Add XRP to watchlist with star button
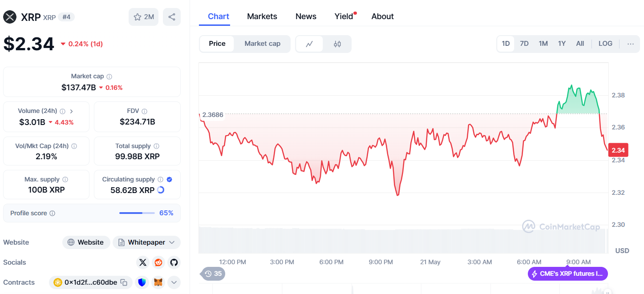The width and height of the screenshot is (644, 294). tap(143, 17)
